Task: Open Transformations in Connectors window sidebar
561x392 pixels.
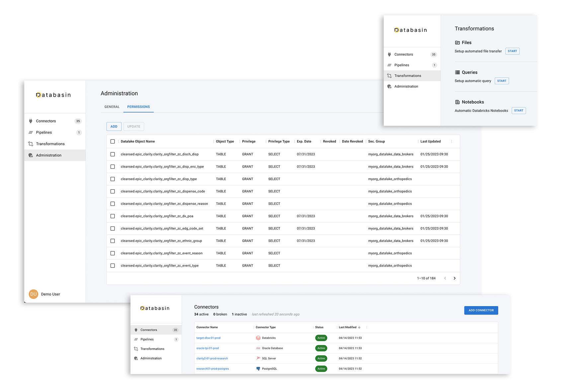Action: pos(156,349)
